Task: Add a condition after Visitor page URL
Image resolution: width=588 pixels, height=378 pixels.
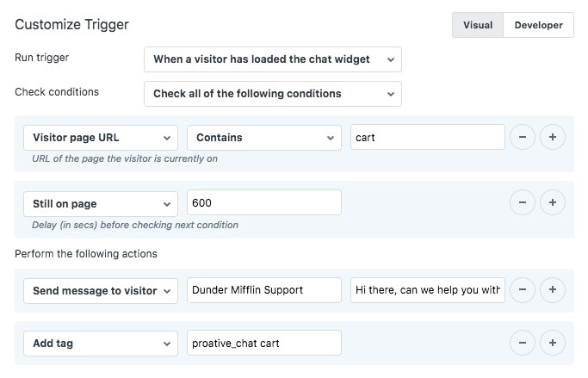Action: 552,138
